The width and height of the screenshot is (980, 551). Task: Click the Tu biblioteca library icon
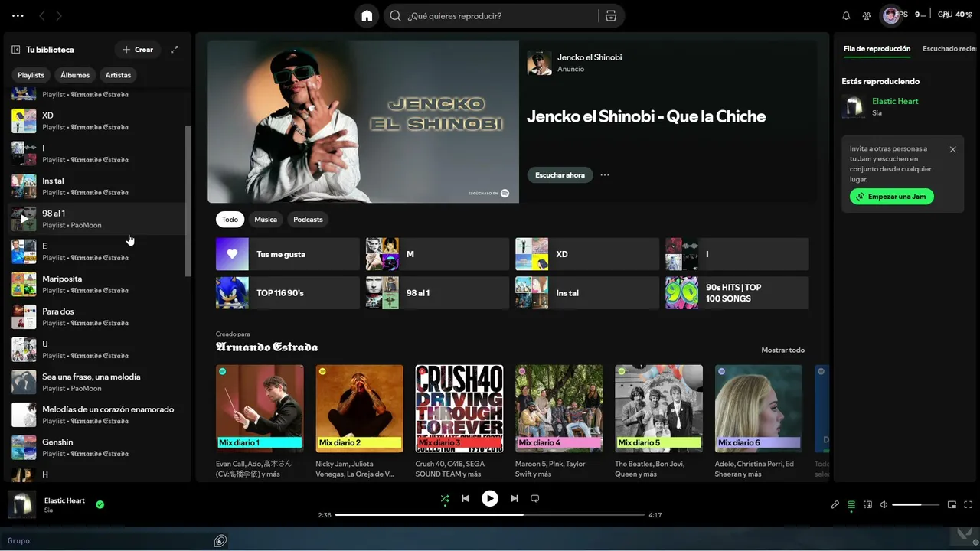pos(15,50)
